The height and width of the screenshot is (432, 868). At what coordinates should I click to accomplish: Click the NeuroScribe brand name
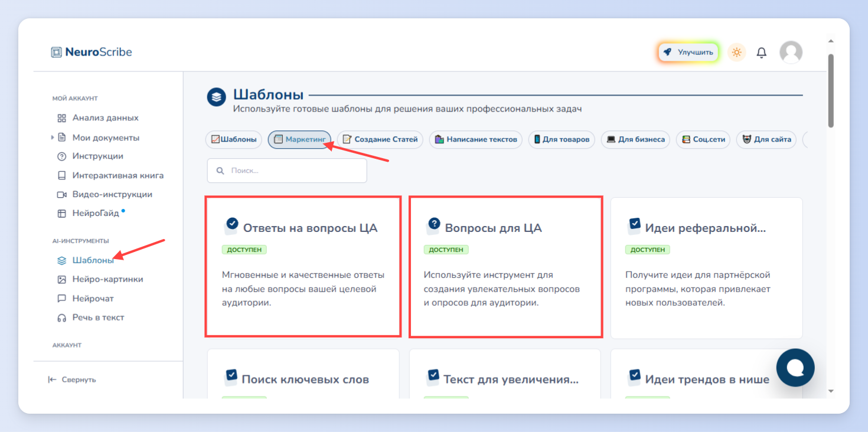click(x=99, y=52)
